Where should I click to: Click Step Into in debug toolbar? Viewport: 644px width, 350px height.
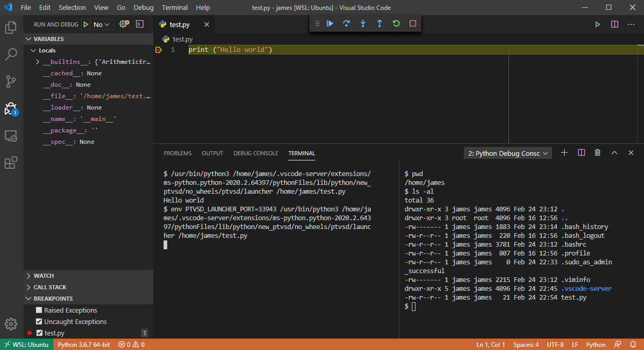[x=363, y=23]
